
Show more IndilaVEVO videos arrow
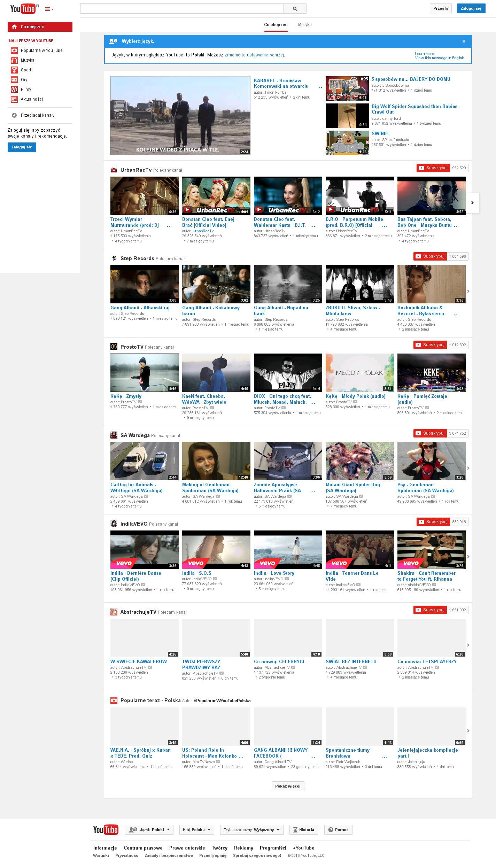coord(468,557)
